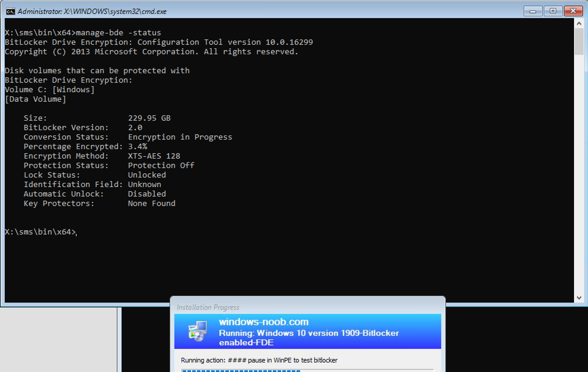588x372 pixels.
Task: Click the size value '229.95 GB'
Action: 149,118
